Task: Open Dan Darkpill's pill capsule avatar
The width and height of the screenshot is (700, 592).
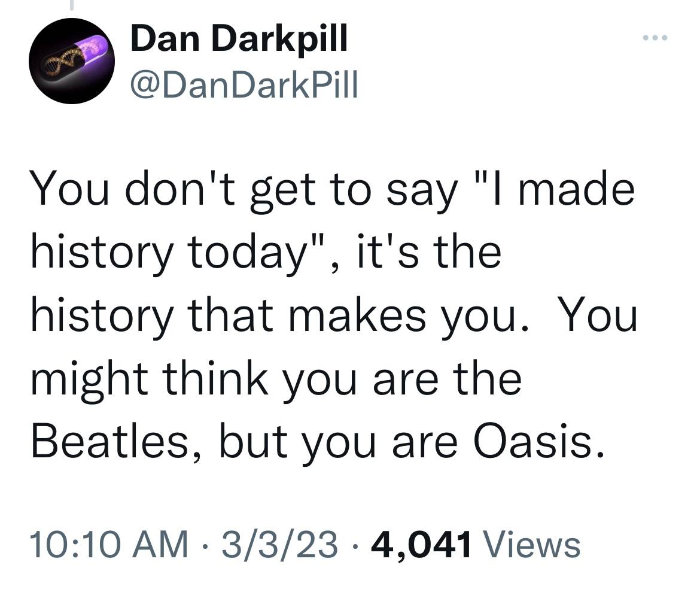Action: [x=72, y=61]
